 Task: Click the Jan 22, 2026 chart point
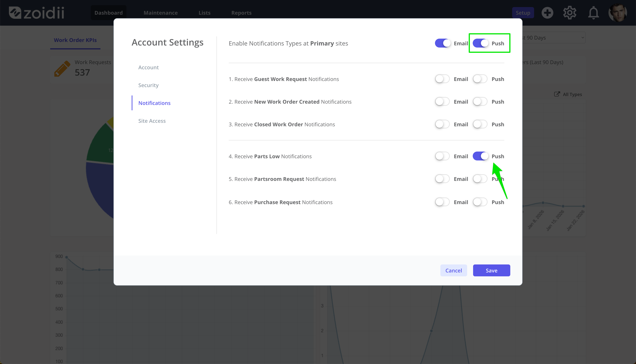(583, 206)
